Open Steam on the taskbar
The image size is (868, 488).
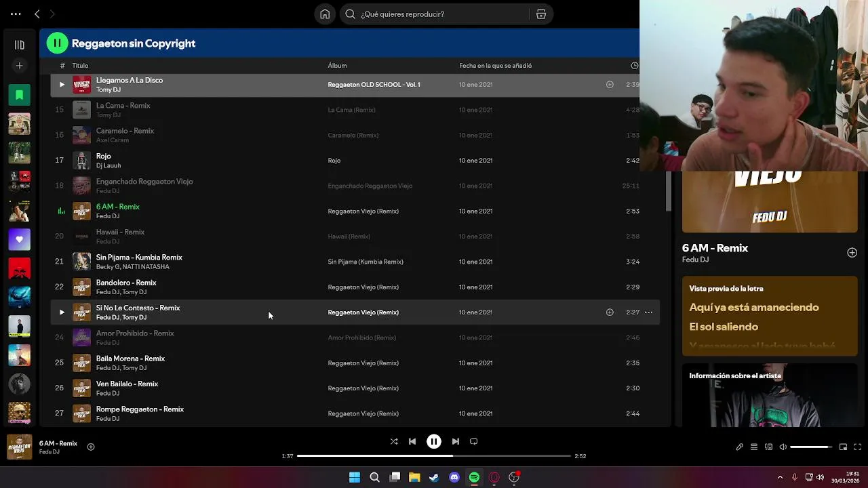pos(434,477)
